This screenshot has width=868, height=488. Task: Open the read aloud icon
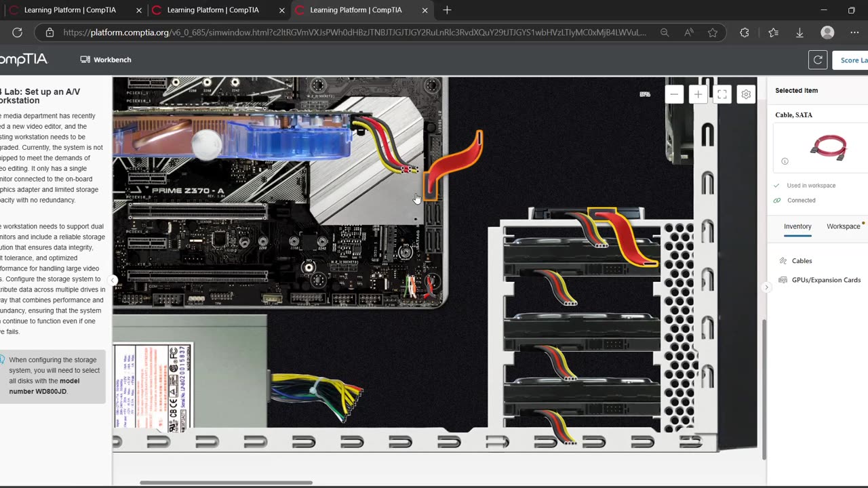coord(689,33)
